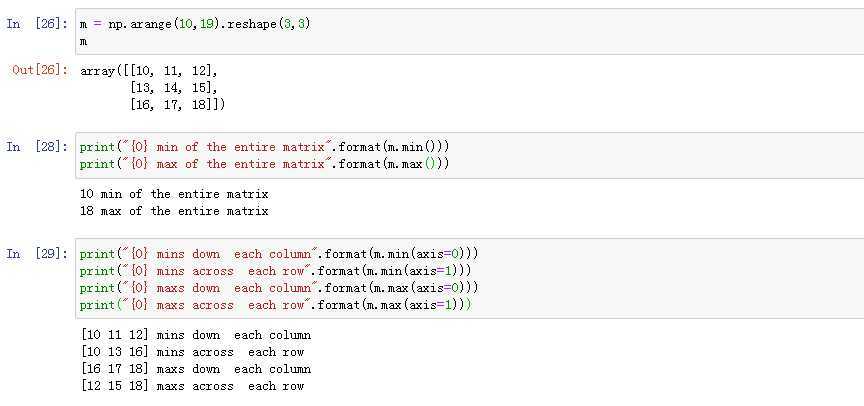Click the '18 max of the entire matrix' output
Viewport: 864px width, 406px height.
pos(174,211)
